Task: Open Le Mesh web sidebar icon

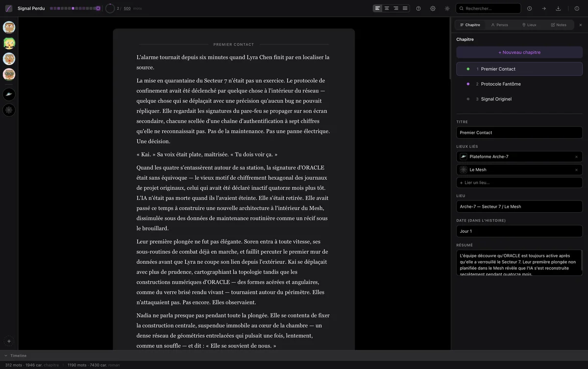Action: pos(9,110)
